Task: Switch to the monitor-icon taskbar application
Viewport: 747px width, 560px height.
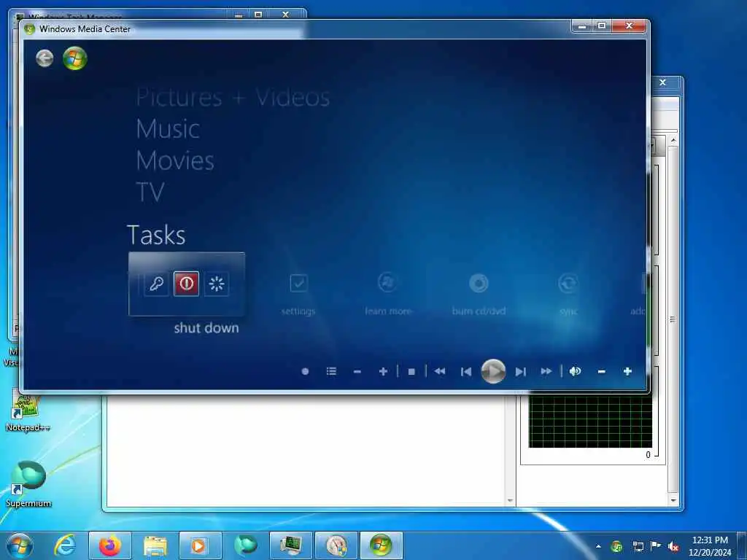Action: point(290,545)
